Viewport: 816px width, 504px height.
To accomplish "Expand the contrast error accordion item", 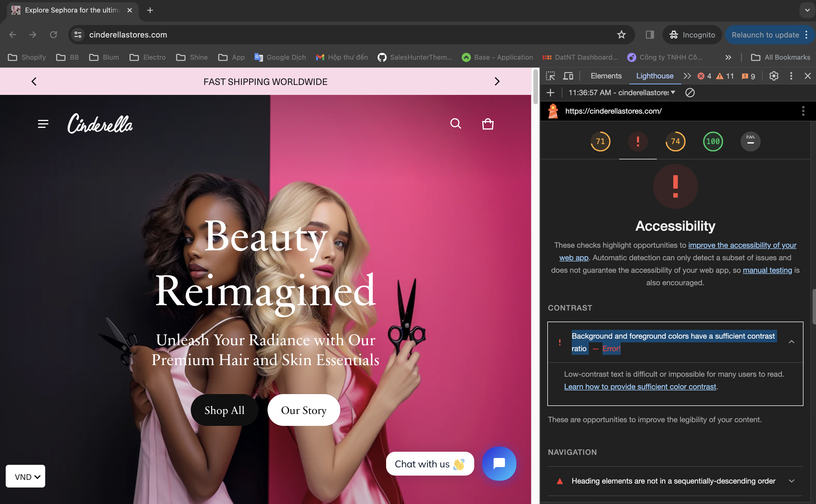I will (791, 341).
